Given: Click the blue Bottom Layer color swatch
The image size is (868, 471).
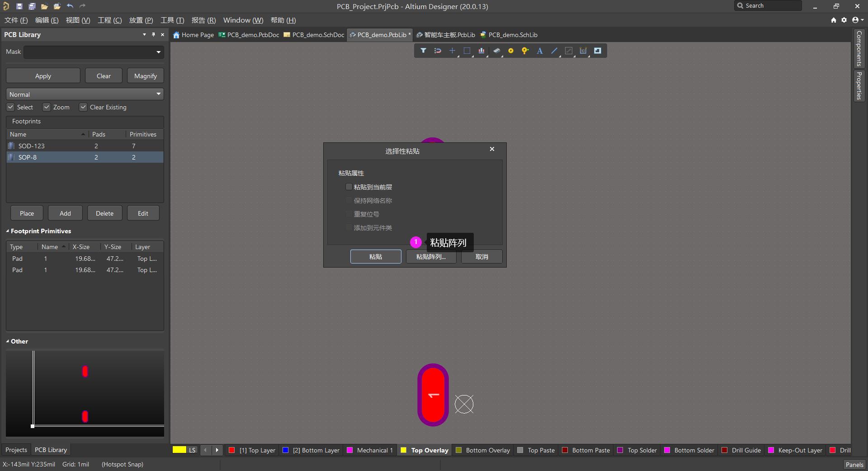Looking at the screenshot, I should coord(285,450).
